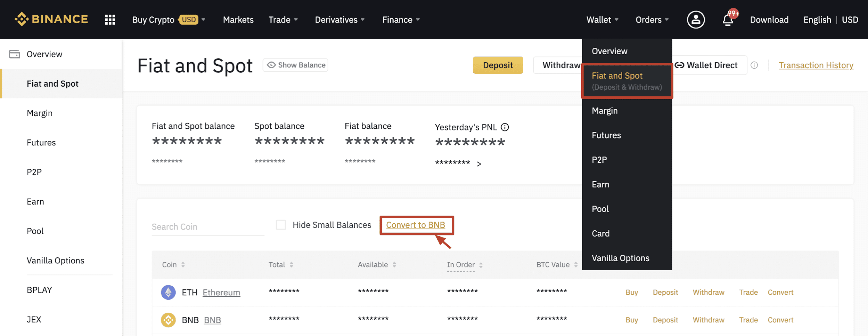Click Convert to BNB link
The image size is (868, 336).
click(x=416, y=225)
